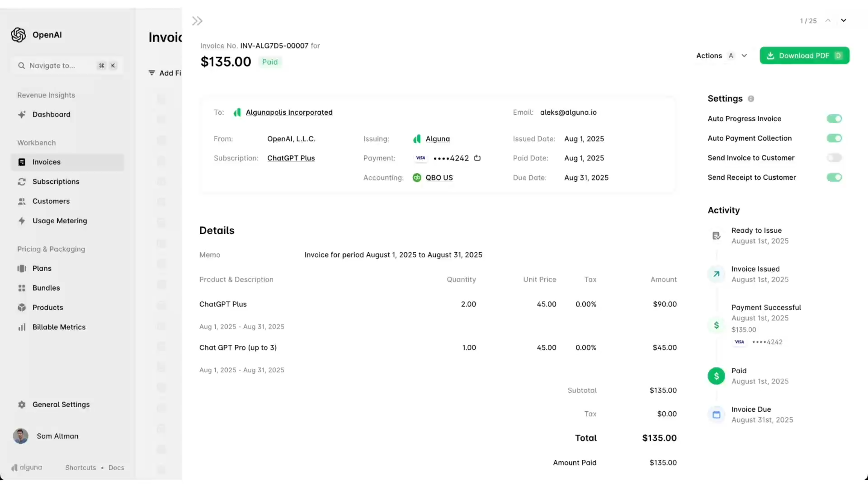Select Dashboard under Revenue Insights
This screenshot has height=488, width=868.
click(51, 114)
